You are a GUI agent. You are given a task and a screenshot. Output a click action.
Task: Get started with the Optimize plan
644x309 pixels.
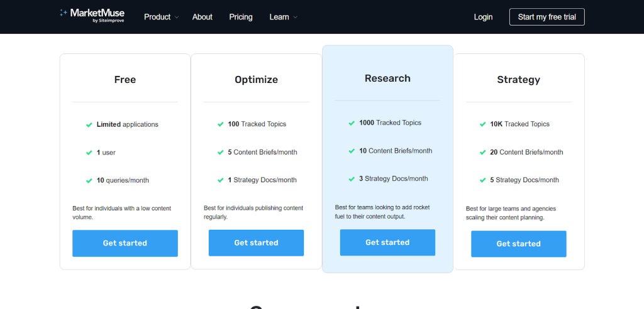(x=257, y=243)
